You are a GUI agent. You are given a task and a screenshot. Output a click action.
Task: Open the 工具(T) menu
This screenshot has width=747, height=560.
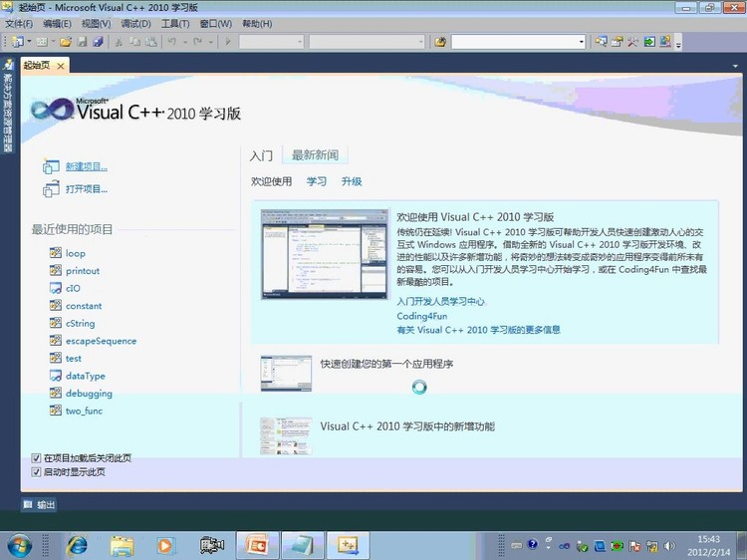(175, 23)
